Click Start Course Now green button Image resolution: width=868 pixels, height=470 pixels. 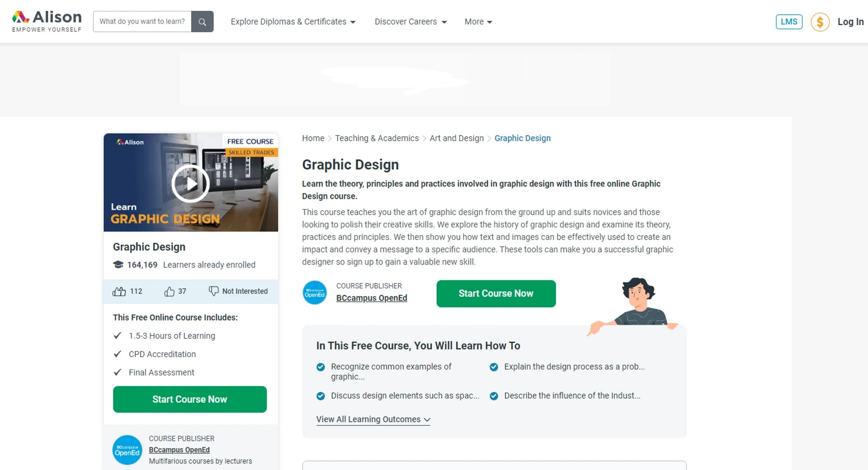[x=496, y=293]
